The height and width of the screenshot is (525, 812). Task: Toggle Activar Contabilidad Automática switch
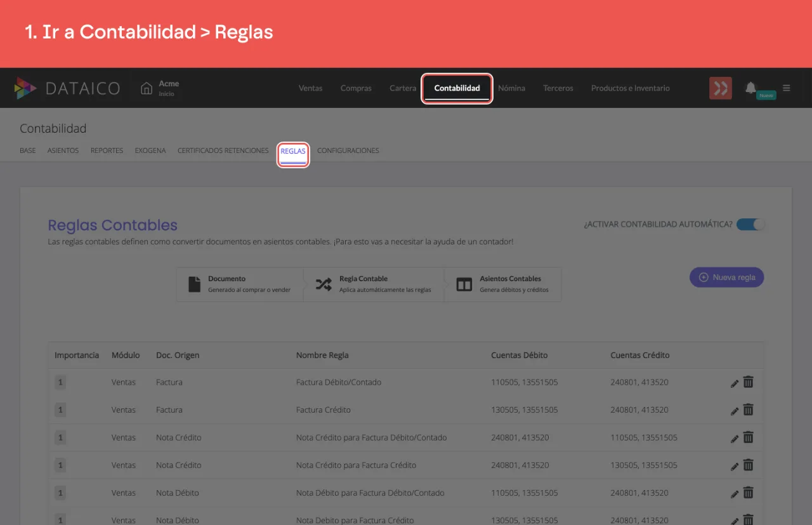750,224
